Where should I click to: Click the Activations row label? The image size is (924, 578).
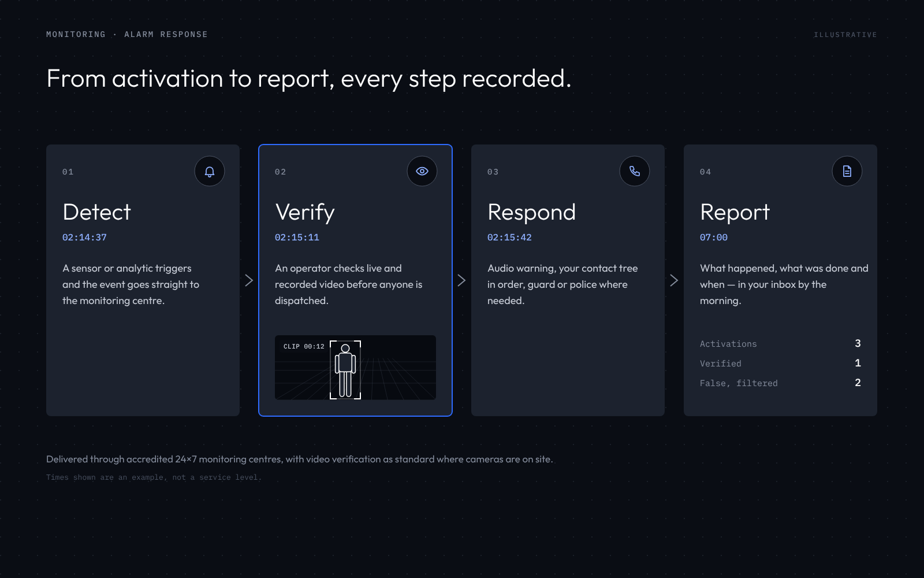tap(728, 344)
